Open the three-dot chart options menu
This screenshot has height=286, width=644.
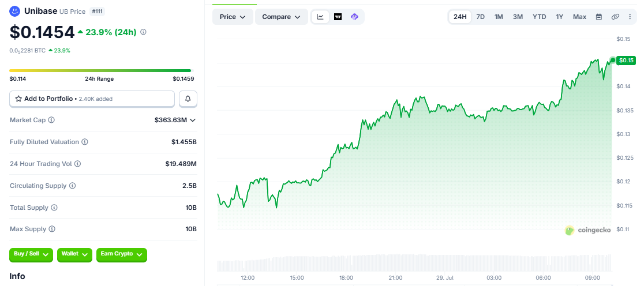[630, 17]
